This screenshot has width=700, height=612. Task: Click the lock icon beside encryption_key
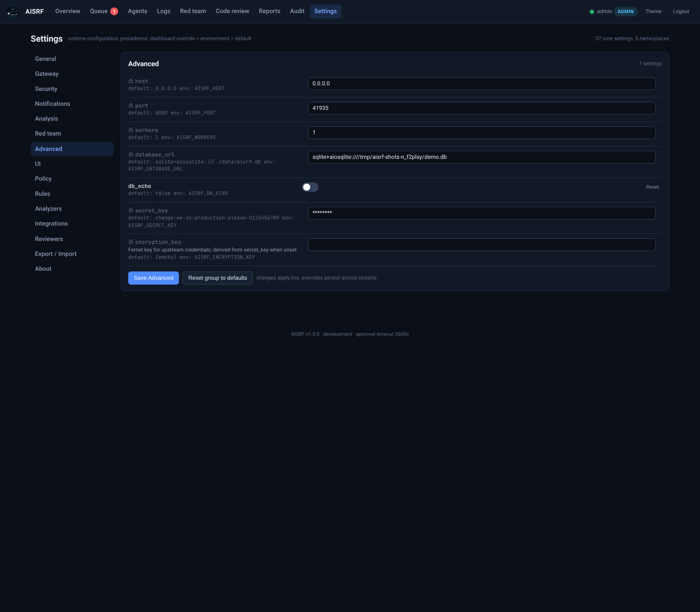point(131,242)
